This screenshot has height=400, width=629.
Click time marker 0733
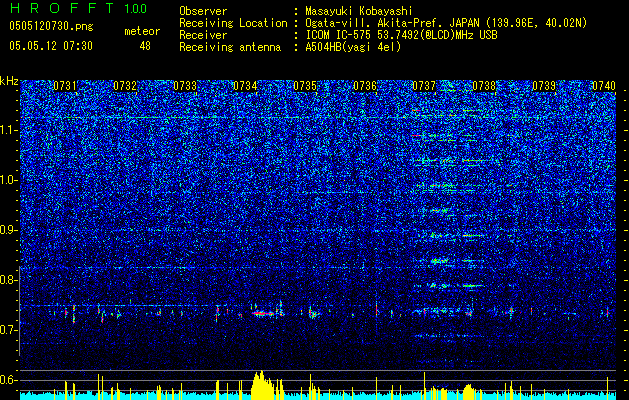click(185, 86)
